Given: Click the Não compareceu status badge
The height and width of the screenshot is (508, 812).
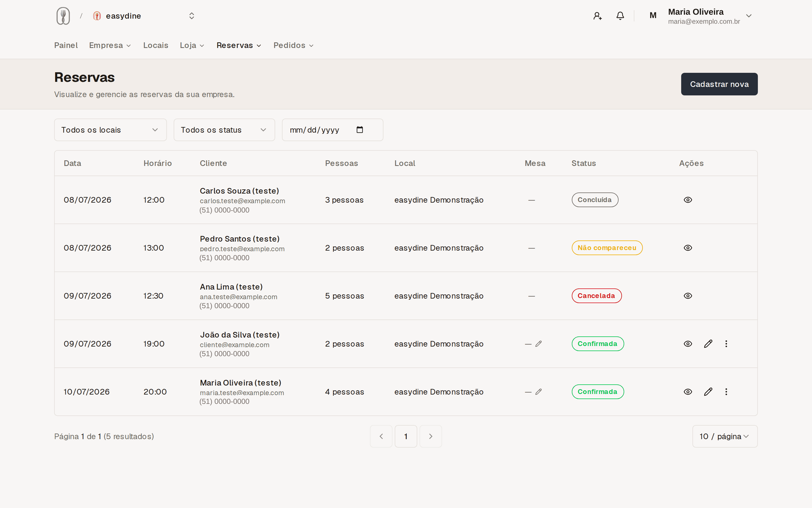Looking at the screenshot, I should point(607,248).
